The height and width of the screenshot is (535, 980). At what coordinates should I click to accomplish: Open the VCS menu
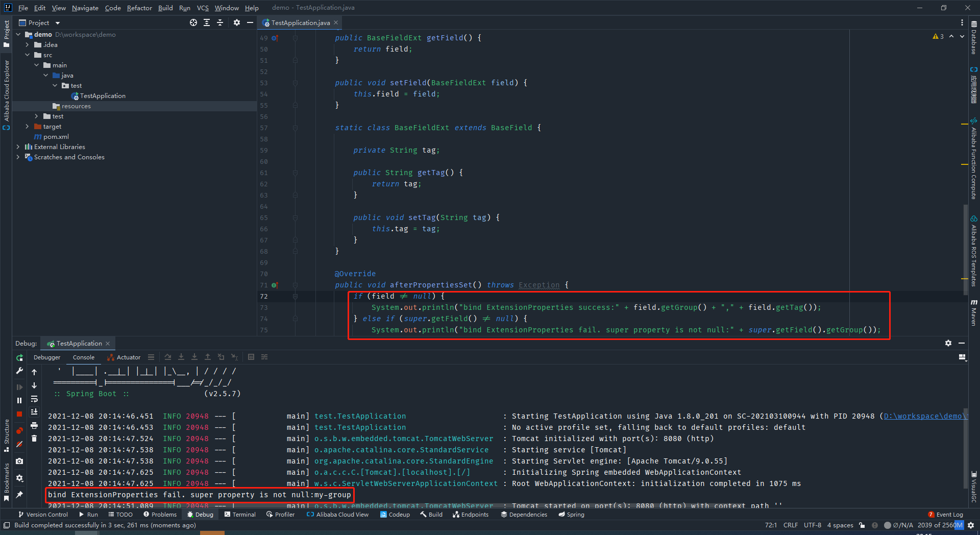coord(203,8)
